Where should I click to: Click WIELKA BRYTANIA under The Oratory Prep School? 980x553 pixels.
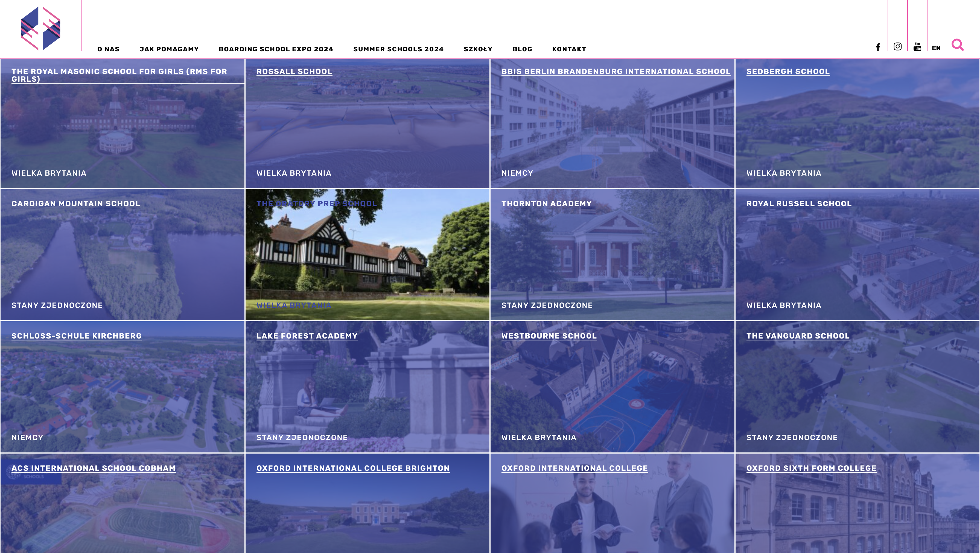(294, 305)
